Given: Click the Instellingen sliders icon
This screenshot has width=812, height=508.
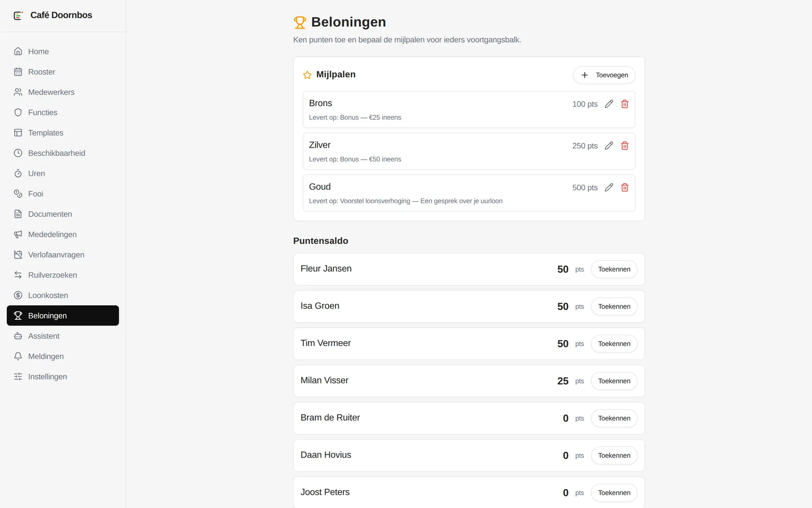Looking at the screenshot, I should 18,376.
